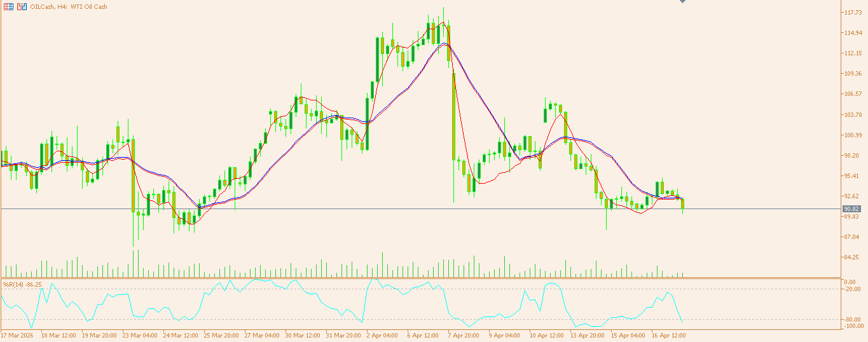Click the '19 Mar 20:00' time axis label
This screenshot has height=342, width=868.
100,335
